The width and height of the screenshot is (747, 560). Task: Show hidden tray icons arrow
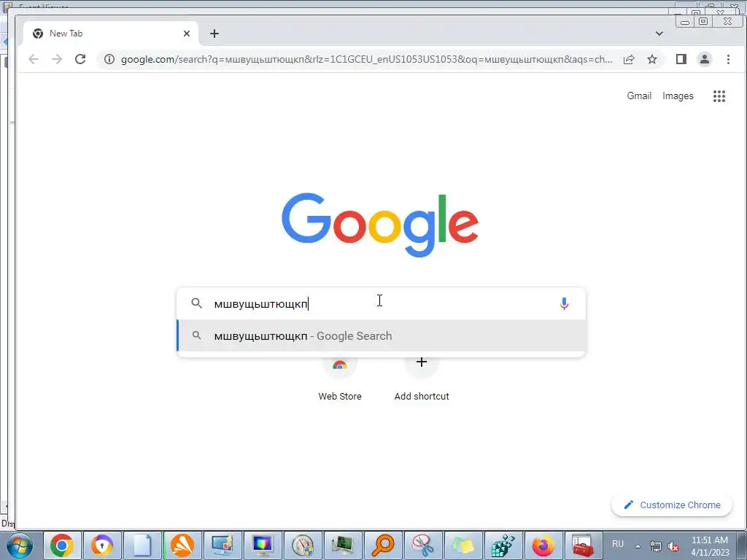(638, 545)
